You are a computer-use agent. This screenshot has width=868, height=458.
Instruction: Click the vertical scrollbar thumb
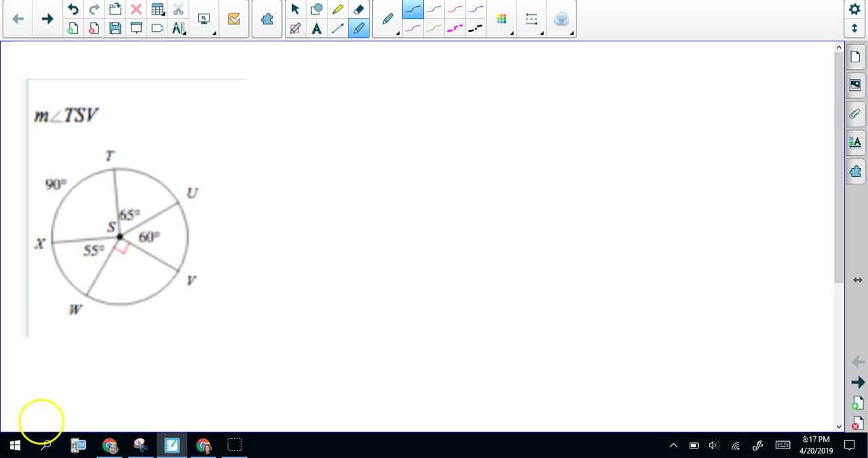[839, 168]
